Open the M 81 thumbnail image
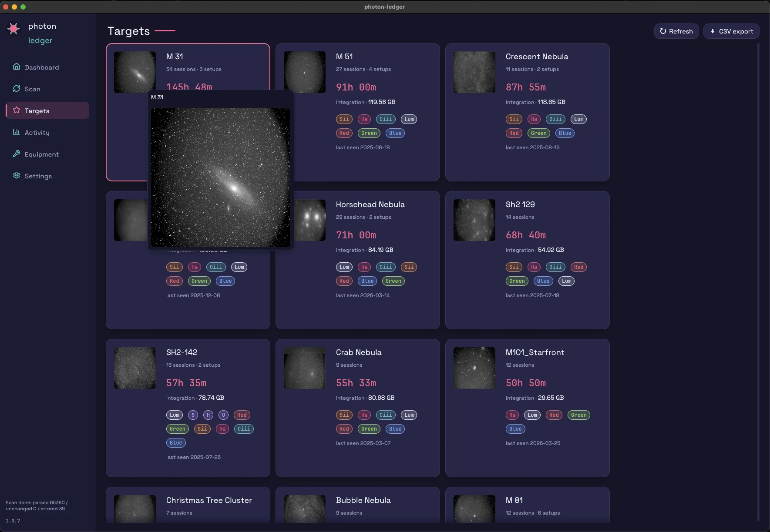The width and height of the screenshot is (770, 532). (x=474, y=509)
